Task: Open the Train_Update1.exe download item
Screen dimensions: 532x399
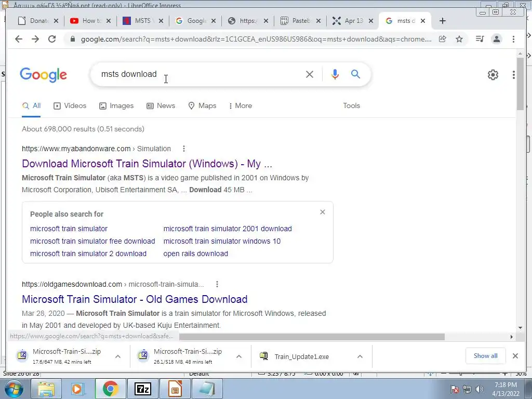Action: [302, 356]
